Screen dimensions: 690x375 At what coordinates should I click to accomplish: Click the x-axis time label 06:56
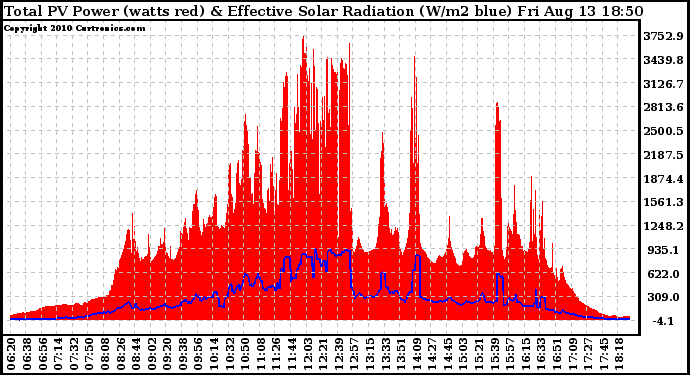(x=43, y=354)
